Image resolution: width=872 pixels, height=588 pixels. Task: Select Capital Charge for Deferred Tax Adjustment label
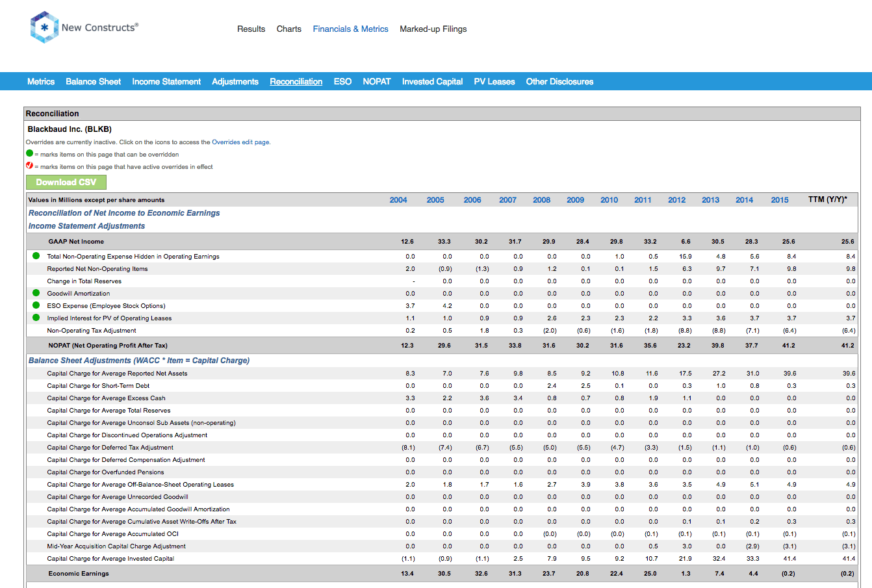coord(110,448)
